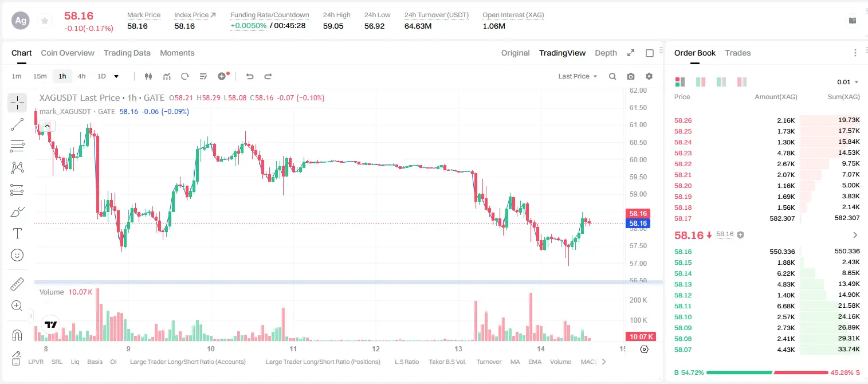Take a chart snapshot with camera icon
This screenshot has width=868, height=384.
pos(631,76)
